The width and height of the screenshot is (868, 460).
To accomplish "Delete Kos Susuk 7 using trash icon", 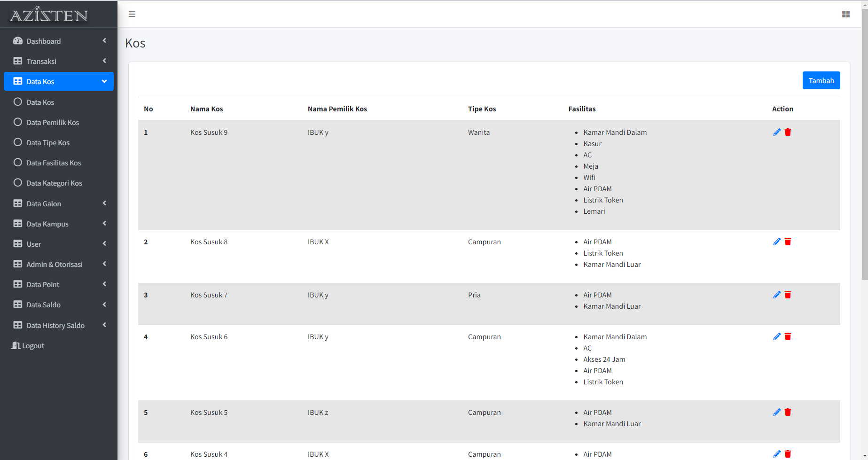I will pyautogui.click(x=788, y=295).
